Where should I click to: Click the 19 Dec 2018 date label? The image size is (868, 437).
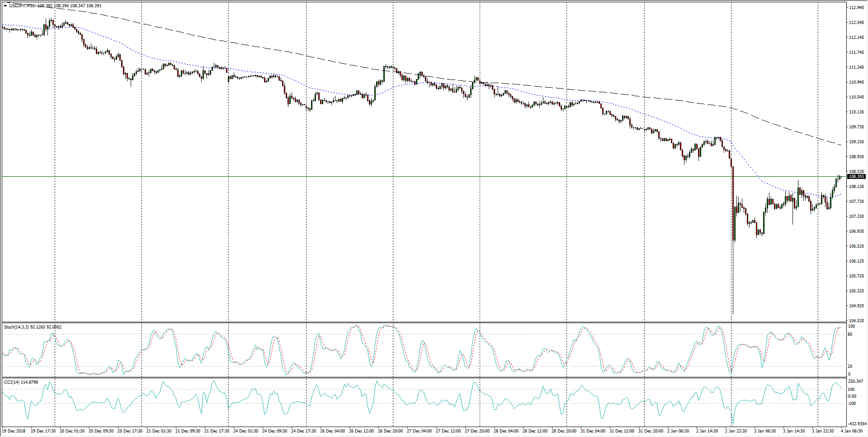tap(14, 431)
